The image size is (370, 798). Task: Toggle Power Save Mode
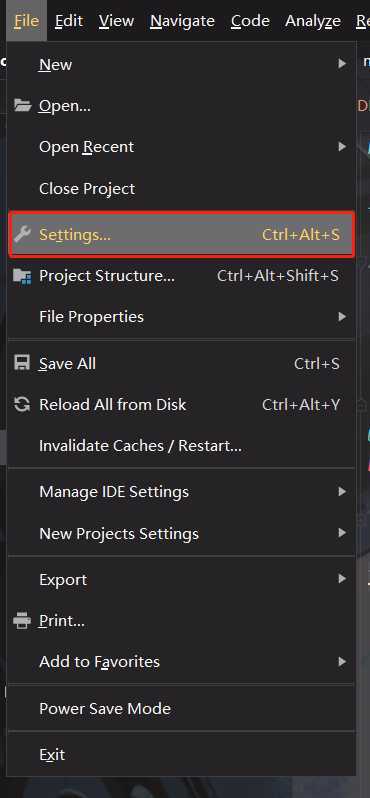(x=182, y=708)
